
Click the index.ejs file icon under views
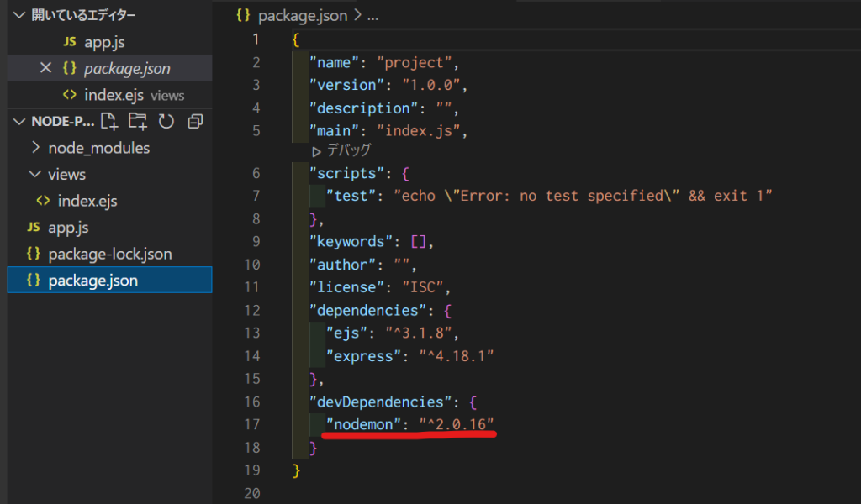[x=41, y=200]
